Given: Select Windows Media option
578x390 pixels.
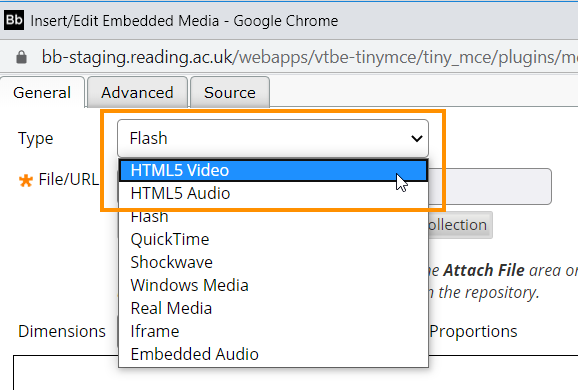Looking at the screenshot, I should 273,285.
